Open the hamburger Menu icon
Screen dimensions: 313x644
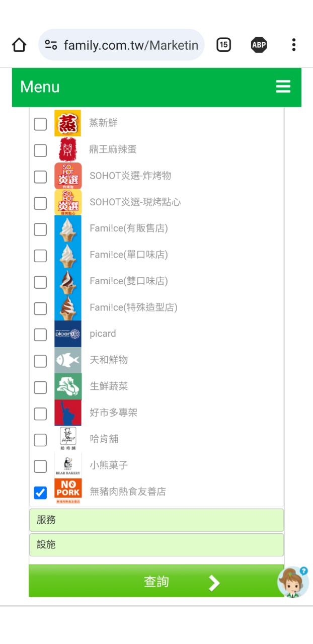tap(283, 87)
